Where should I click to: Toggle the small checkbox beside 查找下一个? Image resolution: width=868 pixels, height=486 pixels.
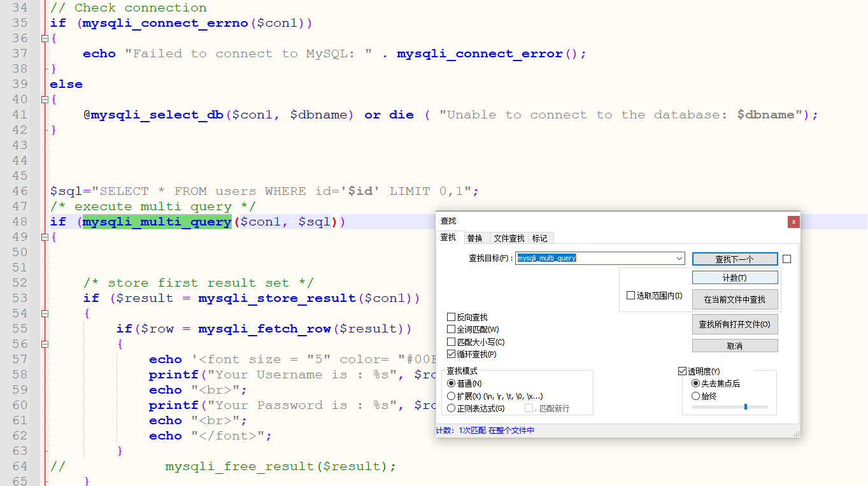[x=786, y=259]
